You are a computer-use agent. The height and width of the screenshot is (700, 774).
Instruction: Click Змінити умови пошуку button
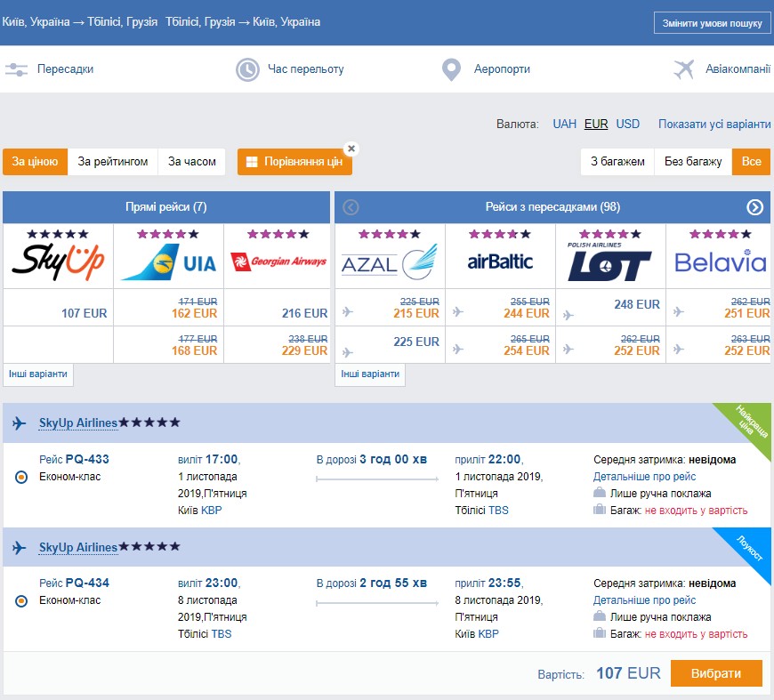[x=712, y=23]
